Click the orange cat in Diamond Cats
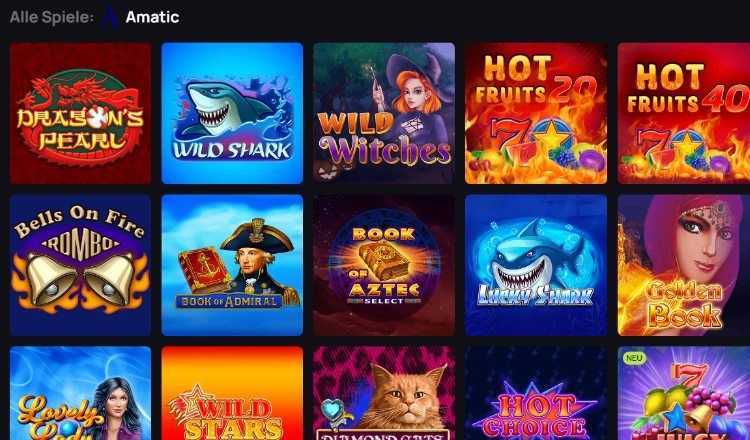This screenshot has width=750, height=440. (404, 396)
